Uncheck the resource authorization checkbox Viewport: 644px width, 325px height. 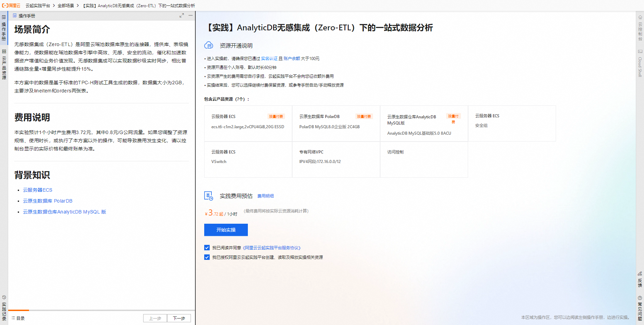(x=207, y=257)
